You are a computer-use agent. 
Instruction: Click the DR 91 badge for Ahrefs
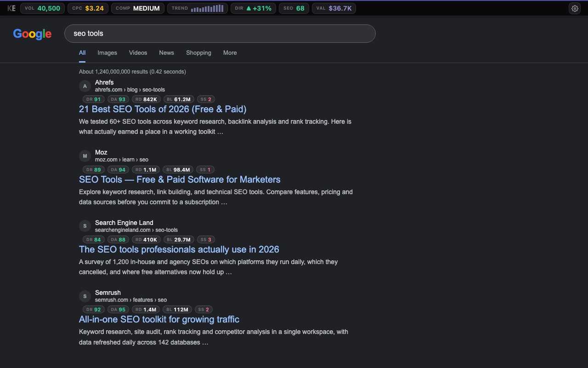point(94,99)
